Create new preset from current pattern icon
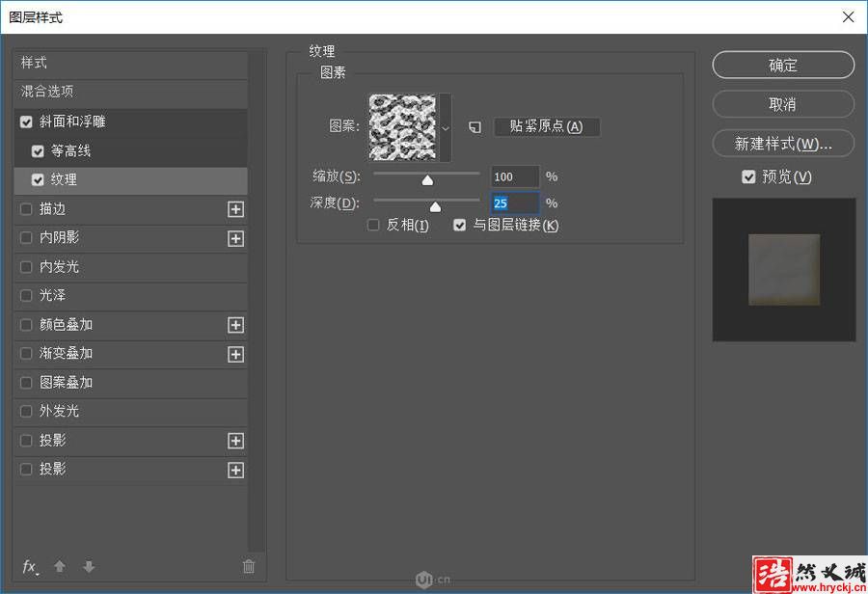868x594 pixels. (x=475, y=127)
